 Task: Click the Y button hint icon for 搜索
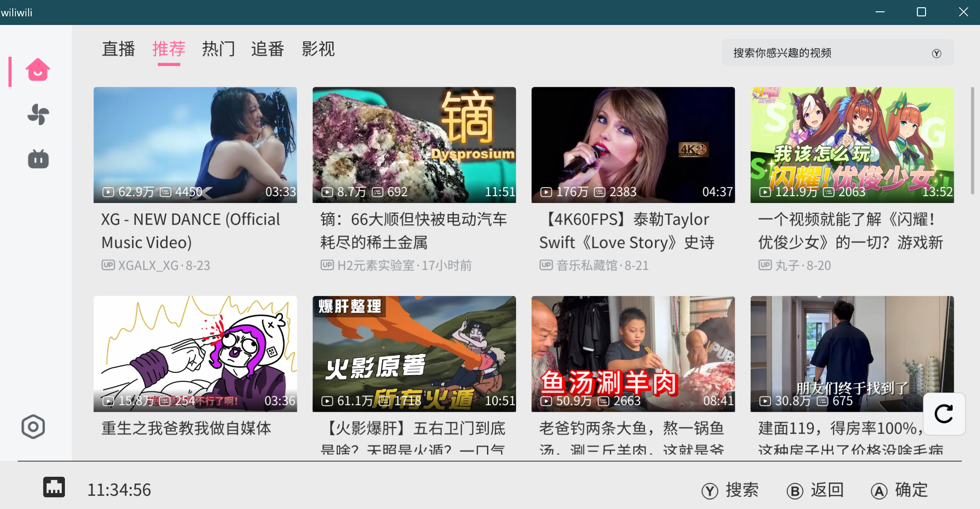click(709, 491)
